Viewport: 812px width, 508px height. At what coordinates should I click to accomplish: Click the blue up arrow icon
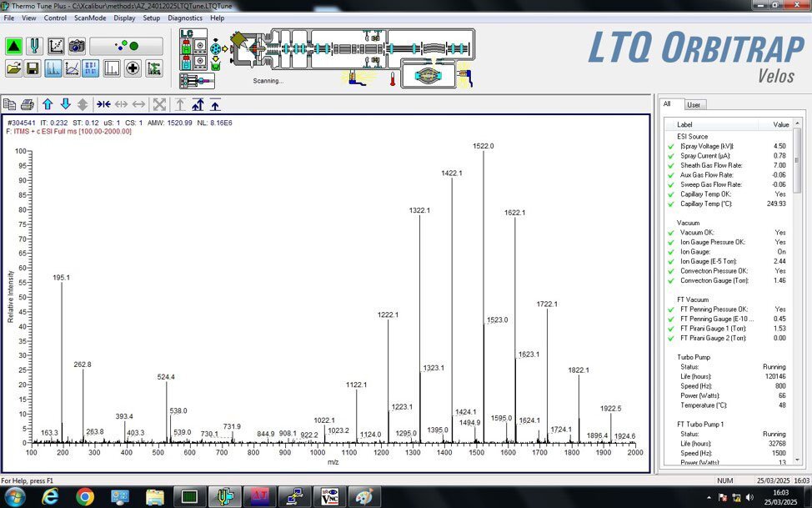point(48,105)
